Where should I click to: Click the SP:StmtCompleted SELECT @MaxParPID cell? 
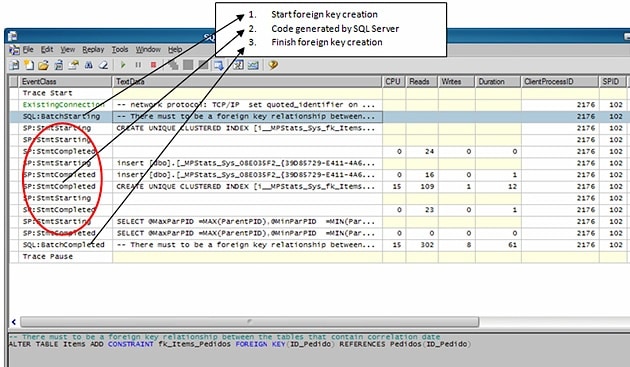pos(247,233)
